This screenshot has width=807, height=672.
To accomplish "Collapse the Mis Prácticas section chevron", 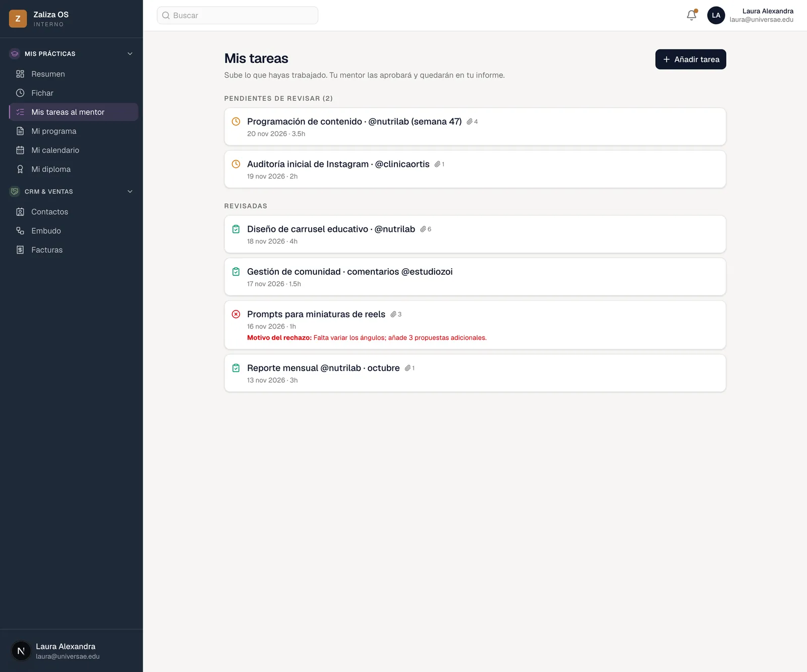I will coord(130,54).
